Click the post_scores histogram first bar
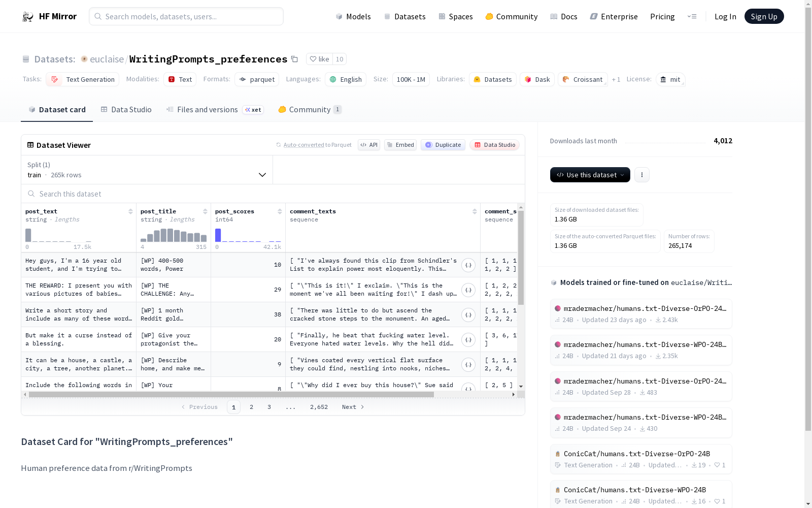This screenshot has height=508, width=812. point(218,235)
